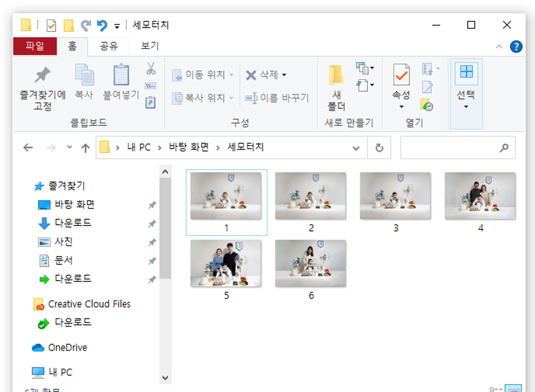This screenshot has width=535, height=392.
Task: Click the Undo arrow in title bar
Action: point(102,25)
